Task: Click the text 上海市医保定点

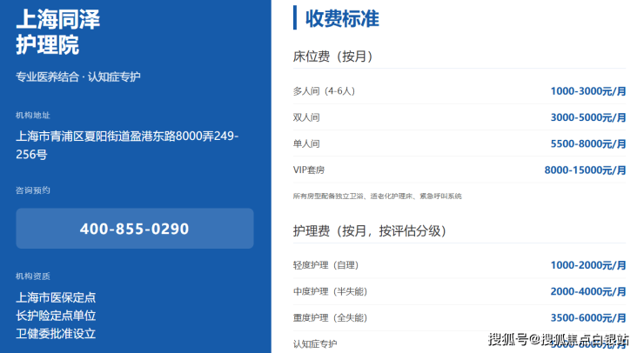Action: (56, 297)
